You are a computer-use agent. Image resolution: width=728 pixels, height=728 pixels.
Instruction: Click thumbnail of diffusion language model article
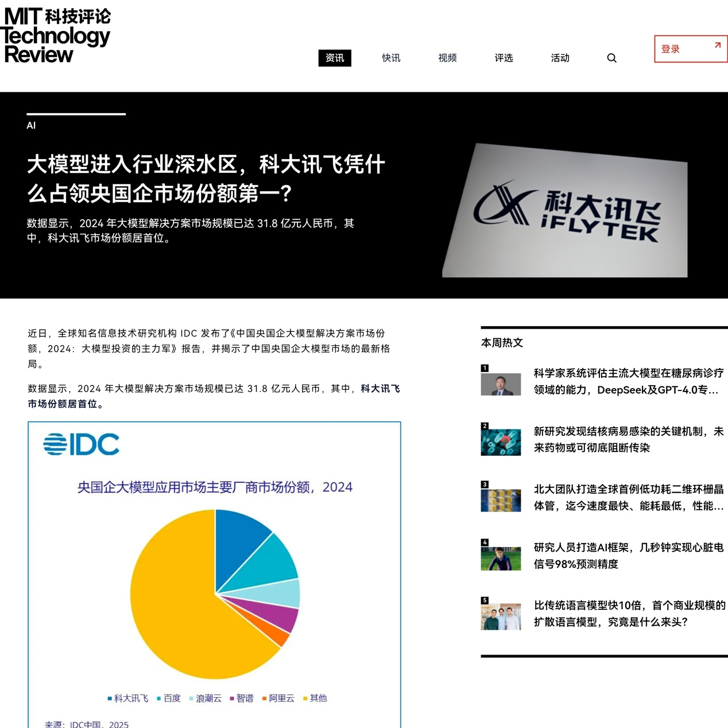click(x=501, y=615)
